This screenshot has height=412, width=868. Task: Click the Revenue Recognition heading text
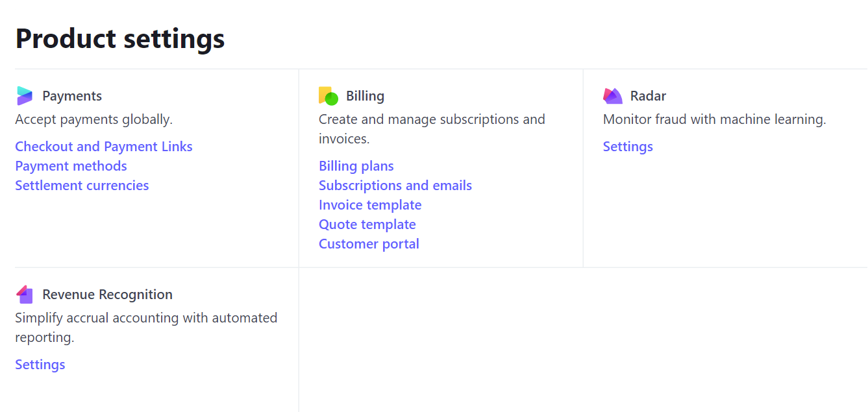pyautogui.click(x=107, y=295)
